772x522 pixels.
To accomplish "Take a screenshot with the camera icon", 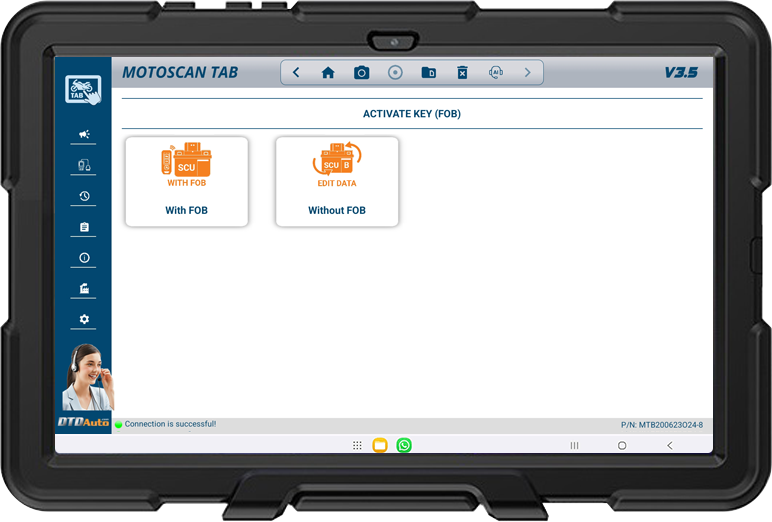I will click(361, 73).
